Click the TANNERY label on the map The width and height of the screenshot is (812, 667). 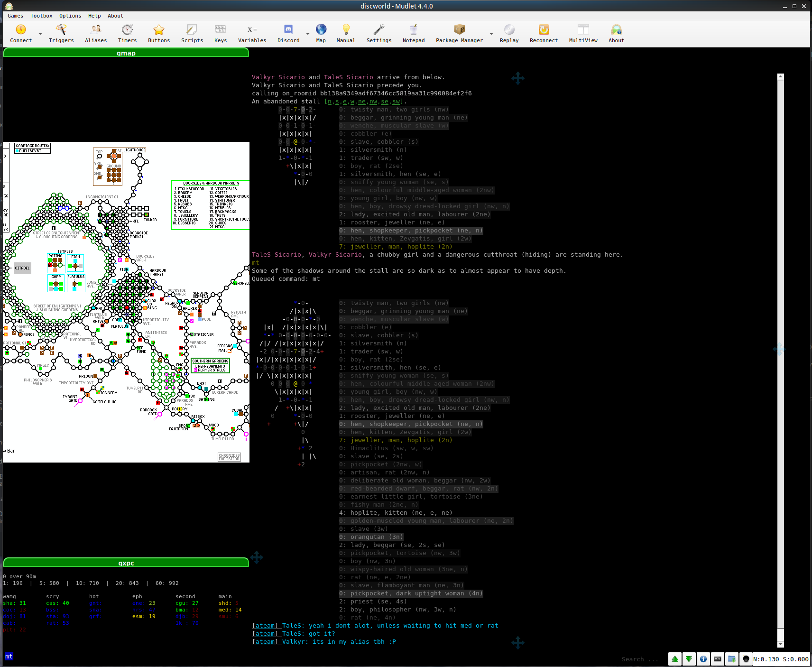tap(109, 393)
